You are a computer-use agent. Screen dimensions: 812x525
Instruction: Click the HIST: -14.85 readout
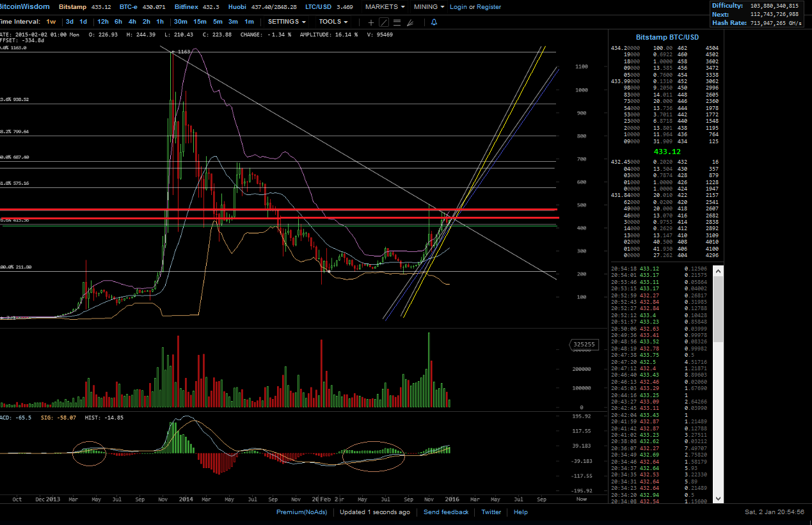[x=105, y=418]
